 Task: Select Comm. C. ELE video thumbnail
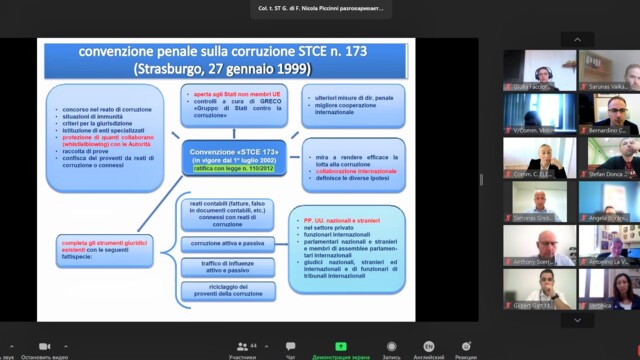click(x=540, y=158)
